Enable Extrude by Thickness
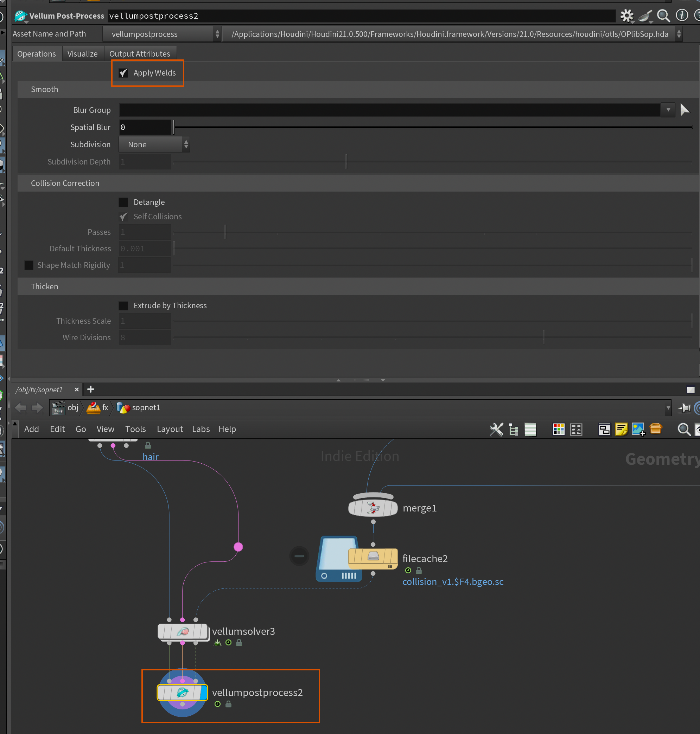The height and width of the screenshot is (734, 700). pos(123,305)
